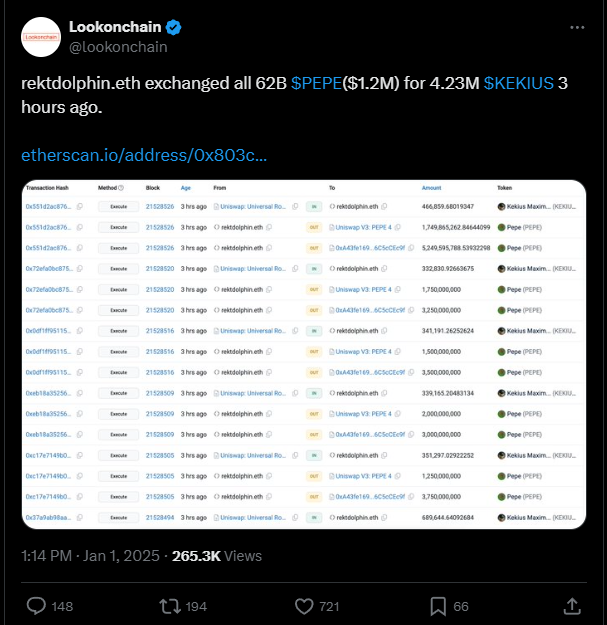607x625 pixels.
Task: Click the 1:14 PM Jan 1, 2025 timestamp
Action: [90, 556]
